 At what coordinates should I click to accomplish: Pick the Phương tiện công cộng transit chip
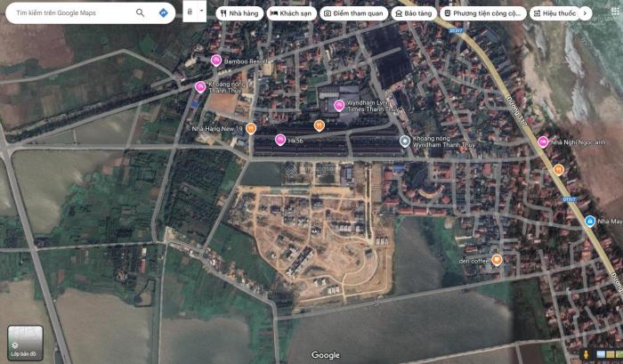[483, 13]
